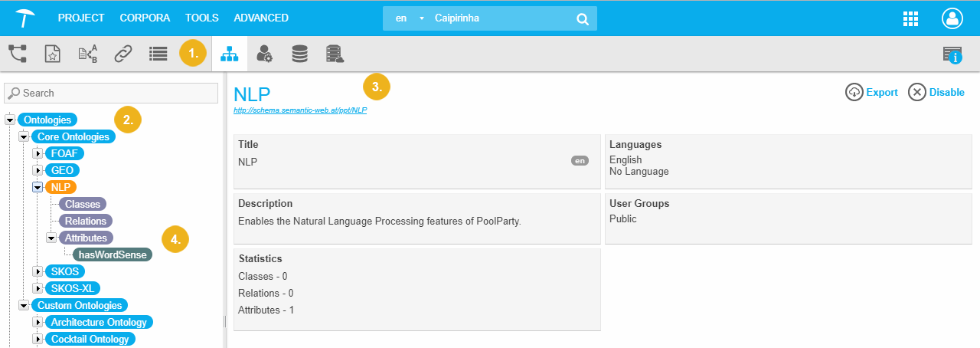Viewport: 980px width, 348px height.
Task: Open the CORPORA menu
Action: pos(145,18)
